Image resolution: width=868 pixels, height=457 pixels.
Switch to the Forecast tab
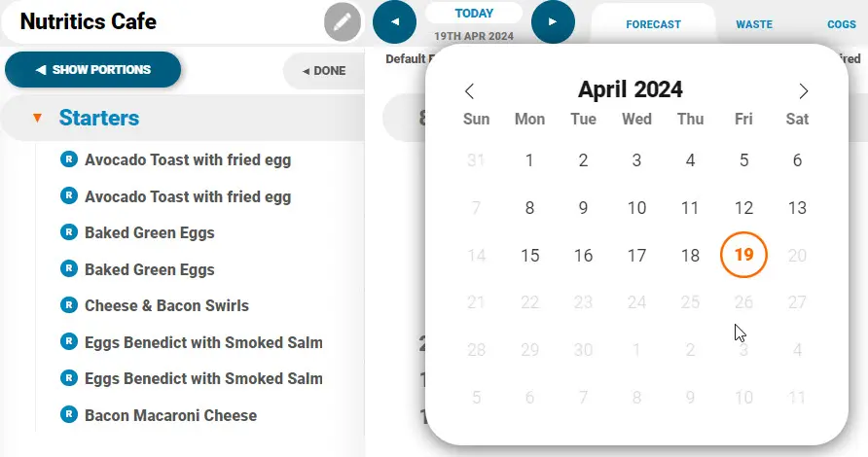pos(653,24)
